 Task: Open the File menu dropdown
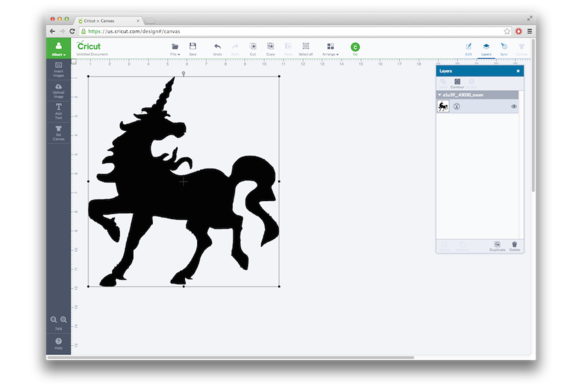tap(175, 48)
